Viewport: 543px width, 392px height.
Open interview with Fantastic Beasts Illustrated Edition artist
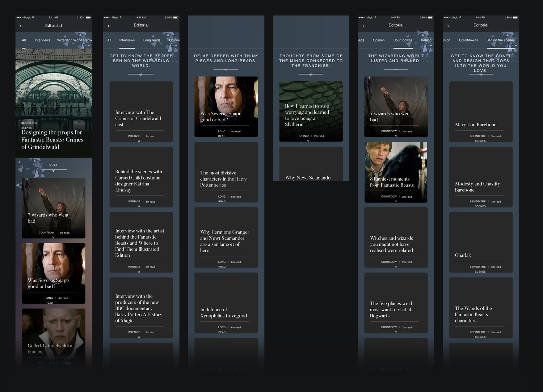(x=141, y=242)
